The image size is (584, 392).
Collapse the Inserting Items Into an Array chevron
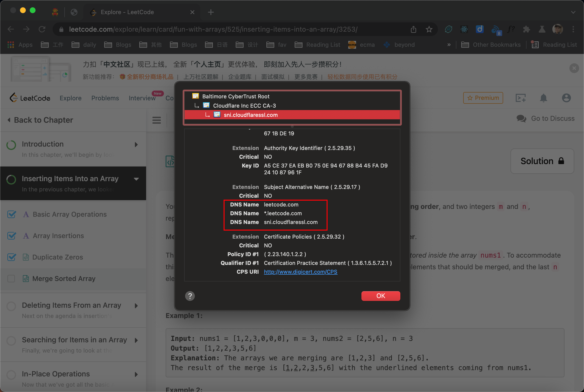[x=136, y=179]
